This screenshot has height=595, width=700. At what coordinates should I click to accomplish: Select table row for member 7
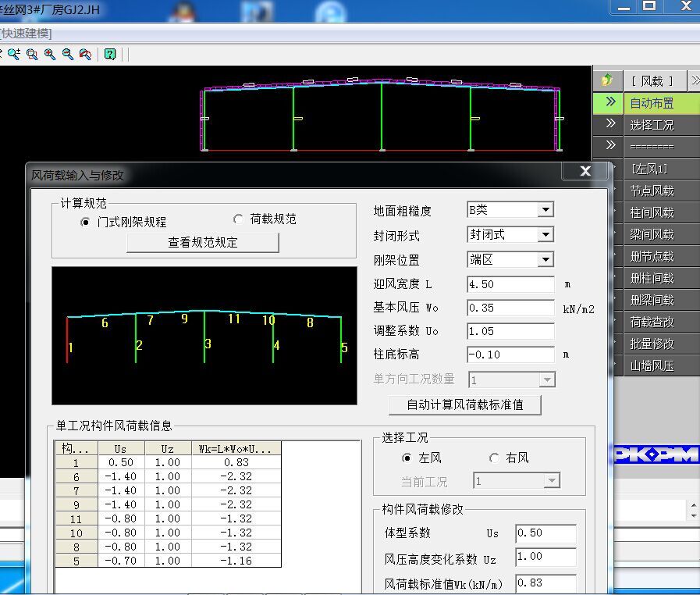coord(169,491)
